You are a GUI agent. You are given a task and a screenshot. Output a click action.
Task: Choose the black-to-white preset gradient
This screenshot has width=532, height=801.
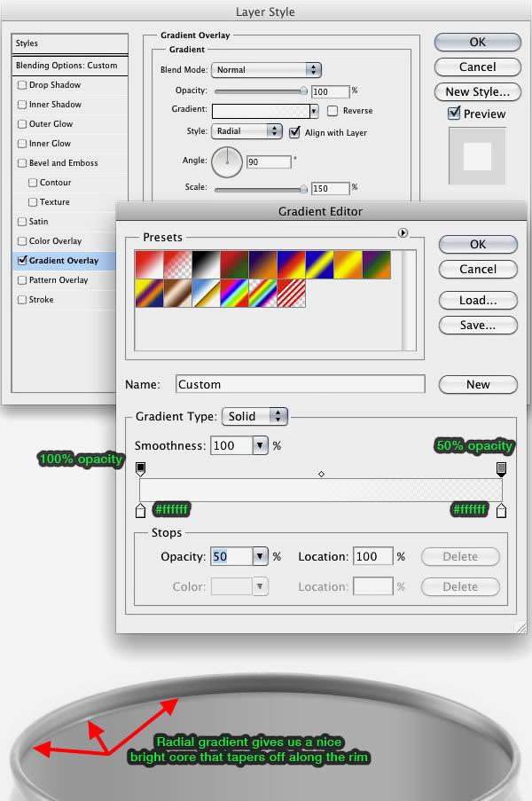click(207, 264)
